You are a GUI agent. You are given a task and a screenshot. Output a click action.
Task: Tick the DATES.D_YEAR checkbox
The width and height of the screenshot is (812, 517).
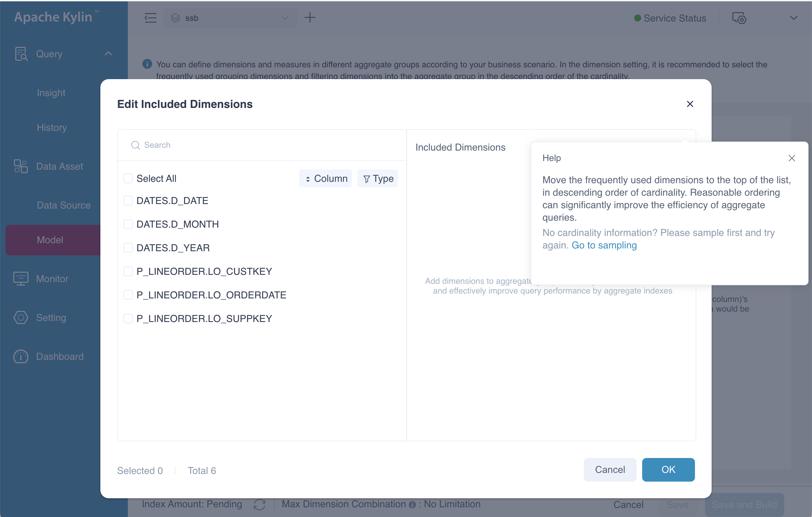(x=128, y=248)
